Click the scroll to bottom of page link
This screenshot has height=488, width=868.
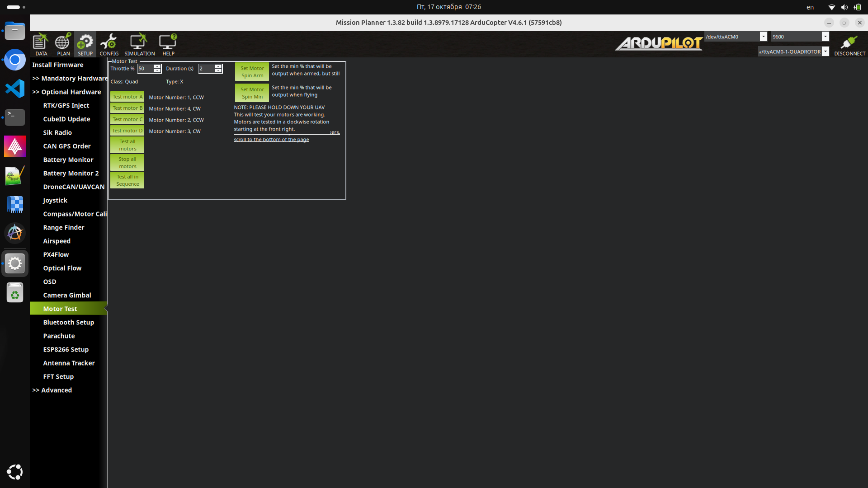[x=271, y=140]
